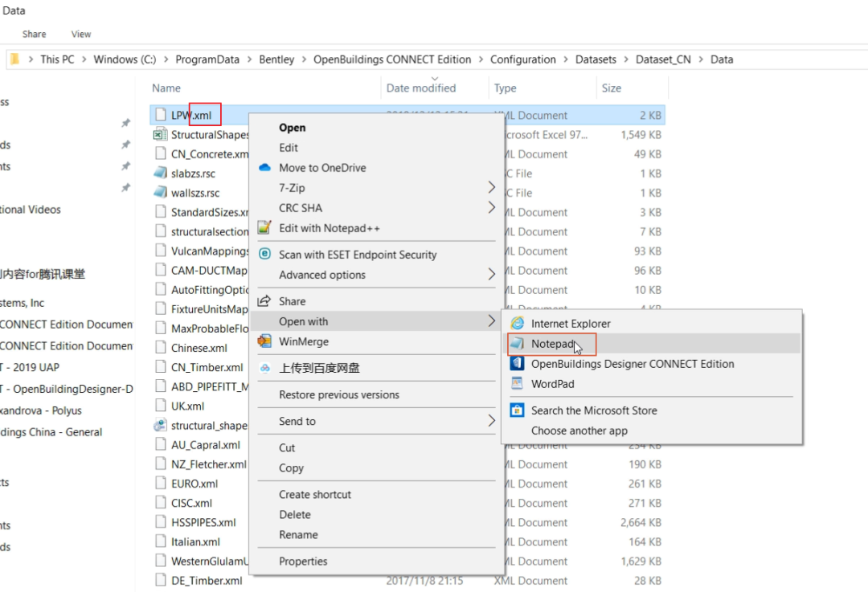Switch to the View ribbon tab
Image resolution: width=868 pixels, height=592 pixels.
81,34
